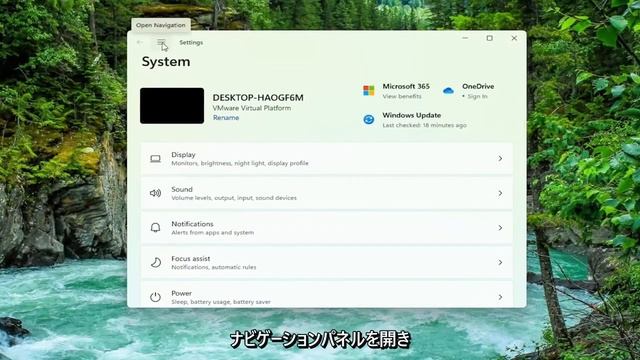Expand the Notifications row chevron
This screenshot has width=640, height=360.
coord(500,228)
